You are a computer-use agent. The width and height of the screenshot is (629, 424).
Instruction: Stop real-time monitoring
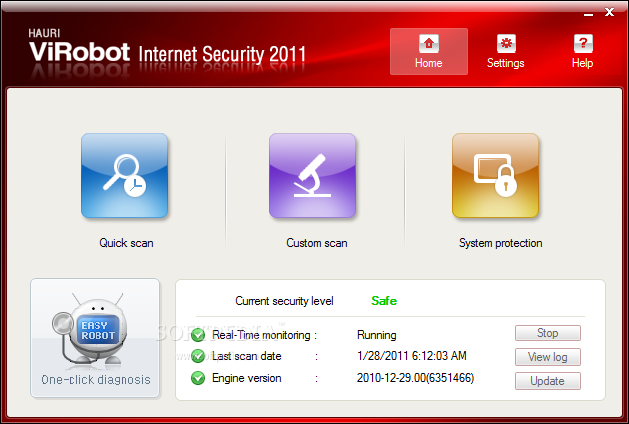point(548,333)
